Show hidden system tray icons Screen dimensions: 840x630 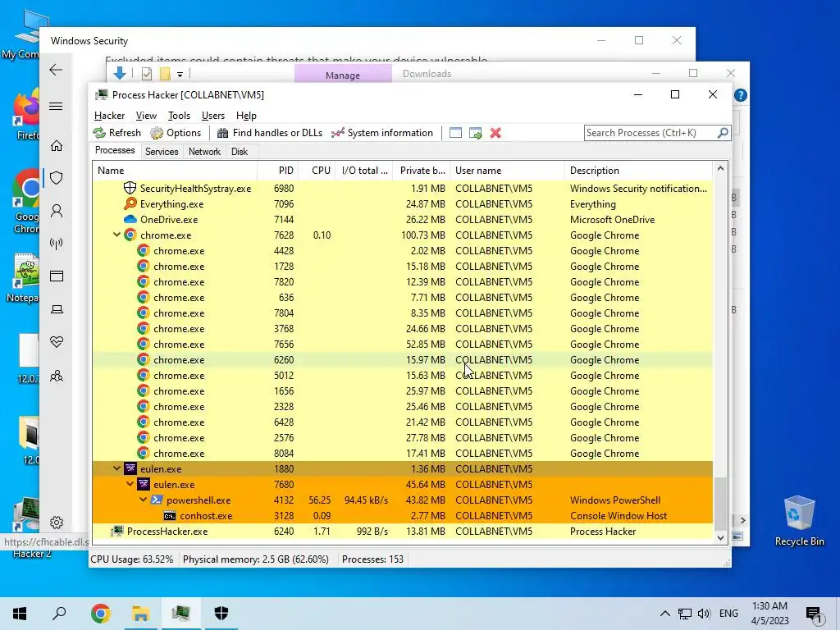(664, 614)
